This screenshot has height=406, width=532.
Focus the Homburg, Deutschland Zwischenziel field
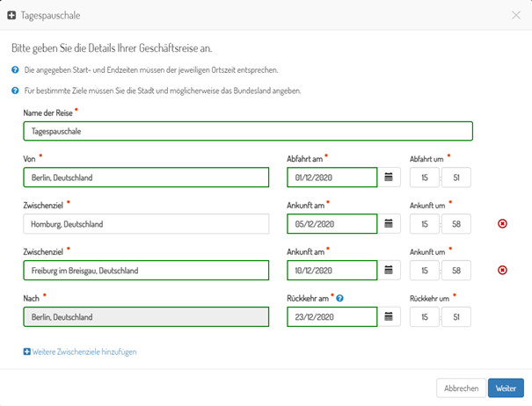[146, 223]
